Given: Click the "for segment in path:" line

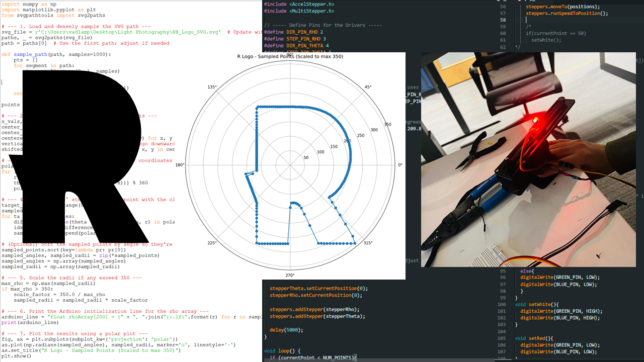Looking at the screenshot, I should tap(44, 65).
